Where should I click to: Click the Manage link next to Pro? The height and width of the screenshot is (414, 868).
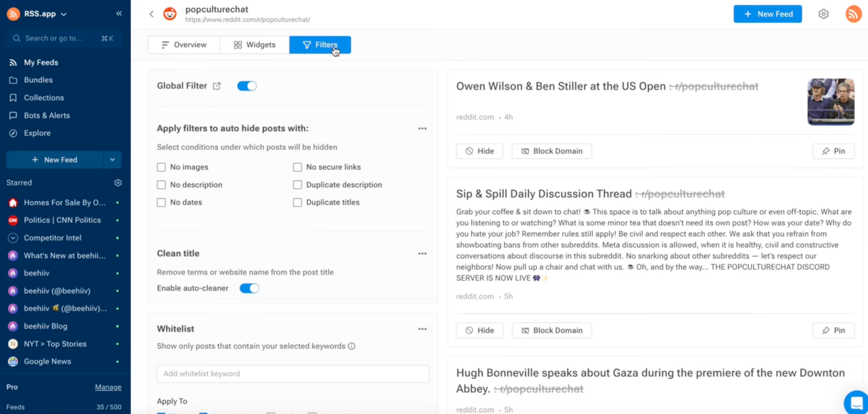click(108, 387)
